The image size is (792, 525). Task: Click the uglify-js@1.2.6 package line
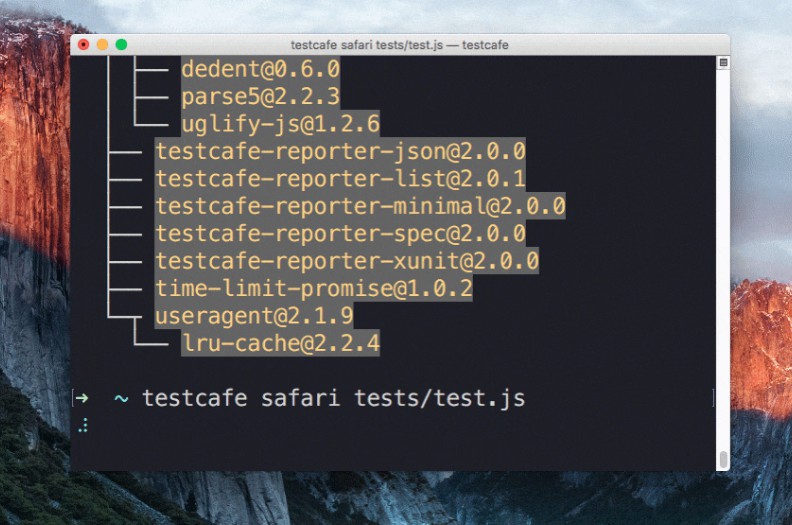pyautogui.click(x=280, y=124)
